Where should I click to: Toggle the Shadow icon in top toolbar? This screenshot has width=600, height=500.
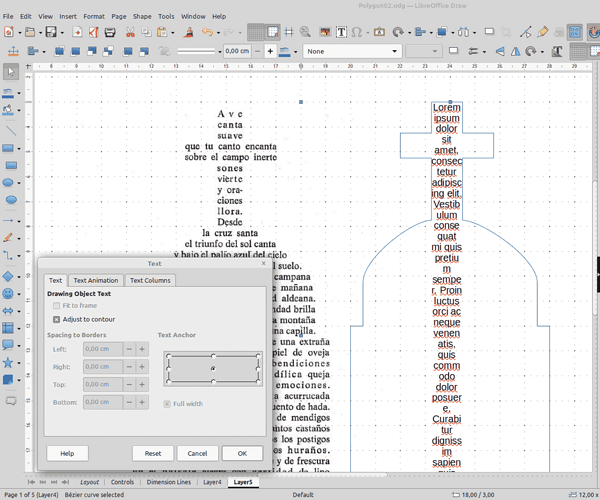point(489,32)
